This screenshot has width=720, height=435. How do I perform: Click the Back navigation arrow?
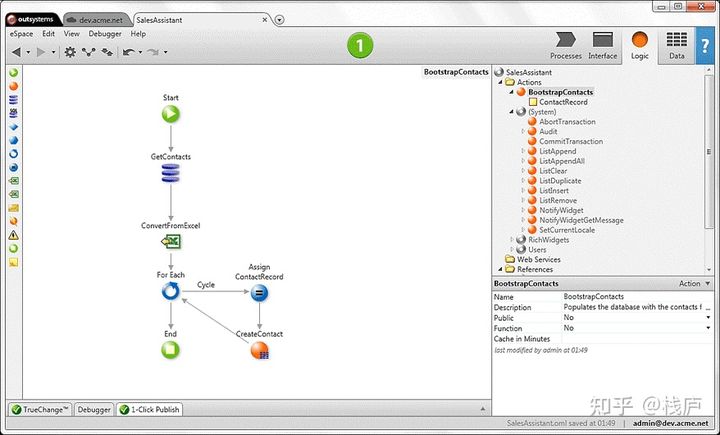pyautogui.click(x=17, y=52)
